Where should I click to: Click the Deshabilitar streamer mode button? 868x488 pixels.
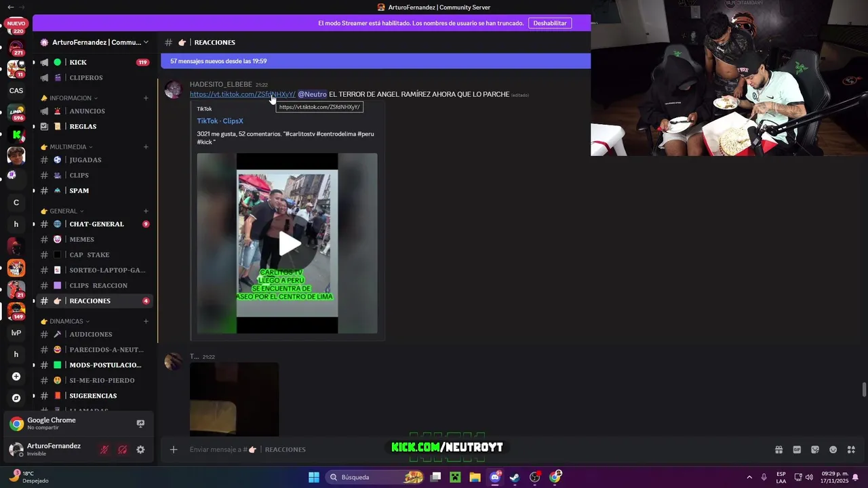(550, 23)
